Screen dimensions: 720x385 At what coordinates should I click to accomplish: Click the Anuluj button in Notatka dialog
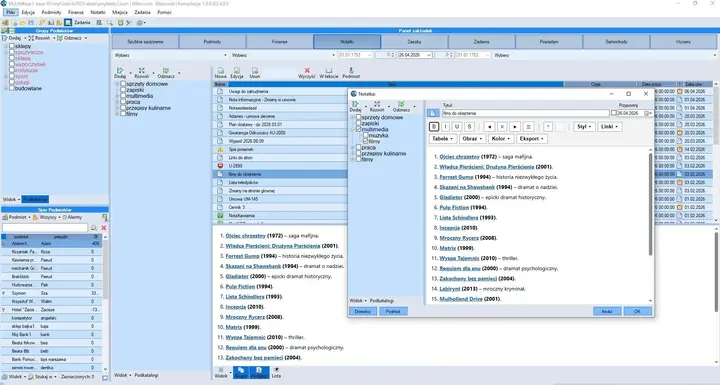(607, 311)
